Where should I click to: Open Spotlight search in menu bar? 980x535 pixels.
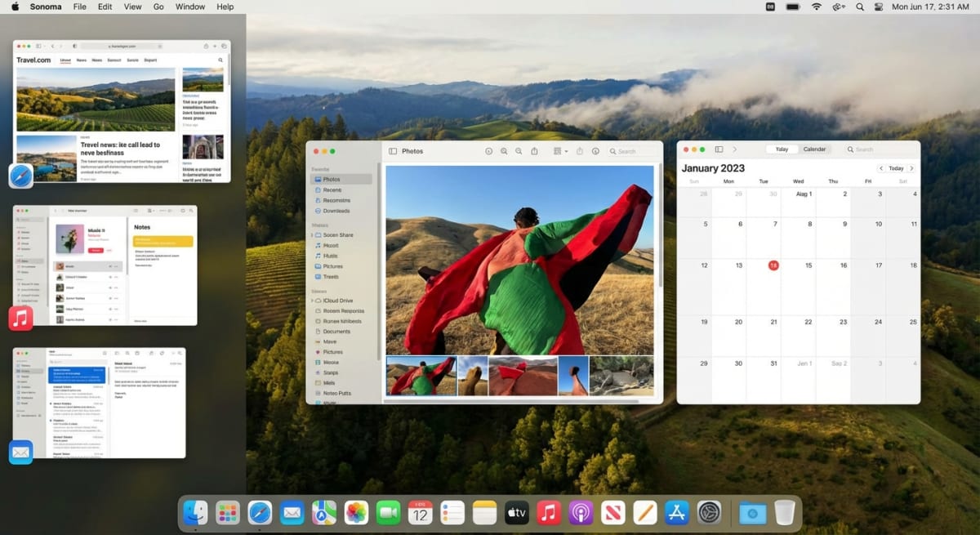860,7
